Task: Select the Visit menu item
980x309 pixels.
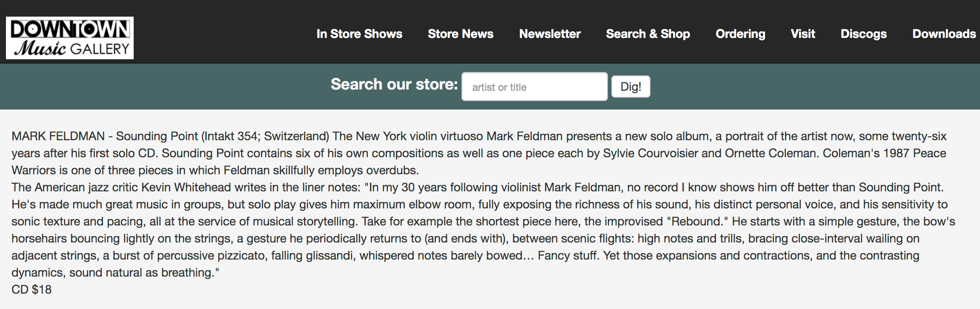Action: tap(803, 34)
